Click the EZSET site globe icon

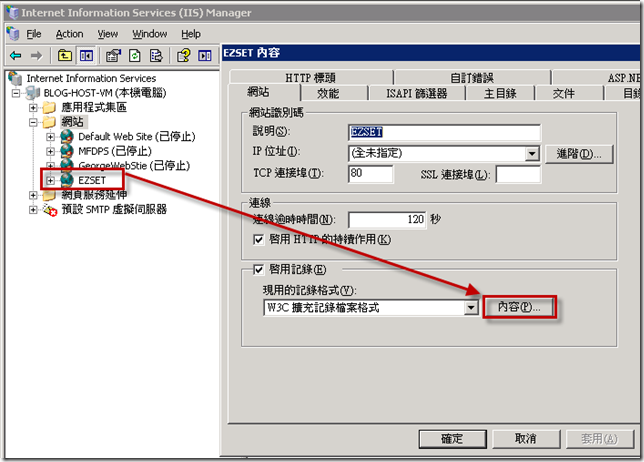[67, 180]
